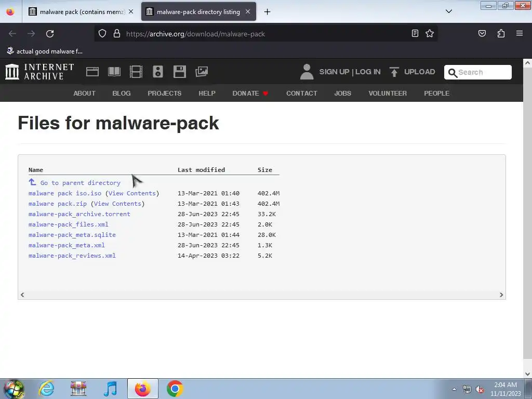The image size is (532, 399).
Task: View Contents of malware pack.zip
Action: (117, 204)
